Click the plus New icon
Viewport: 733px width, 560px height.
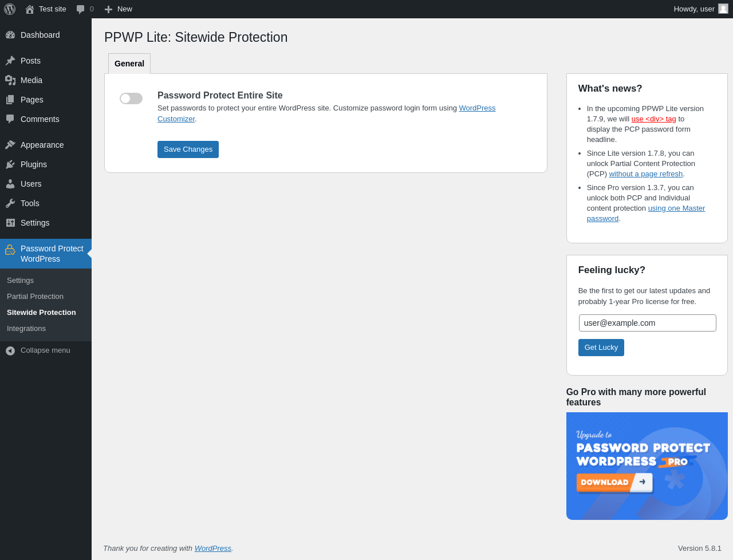point(108,9)
